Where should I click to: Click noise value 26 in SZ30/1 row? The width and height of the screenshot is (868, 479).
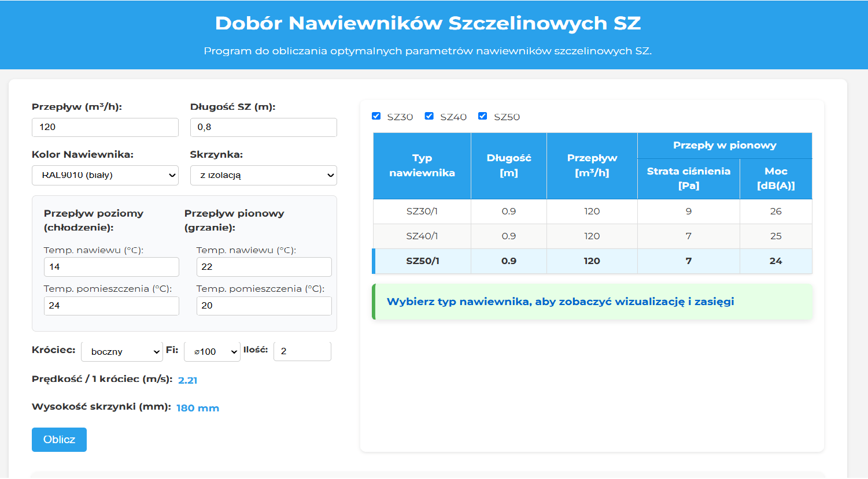coord(776,211)
